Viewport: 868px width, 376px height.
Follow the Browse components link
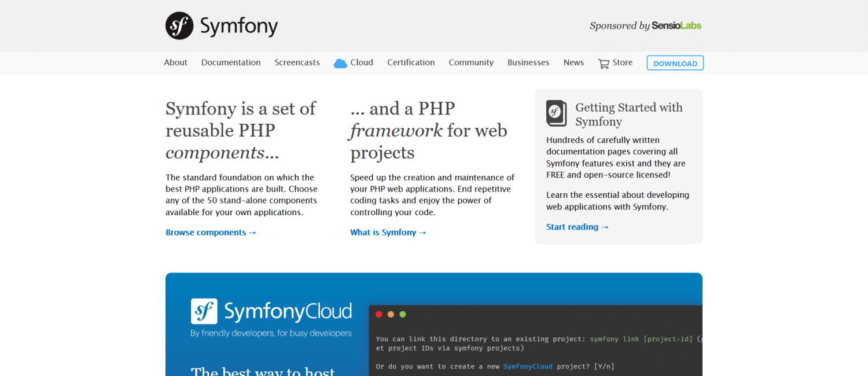click(211, 232)
